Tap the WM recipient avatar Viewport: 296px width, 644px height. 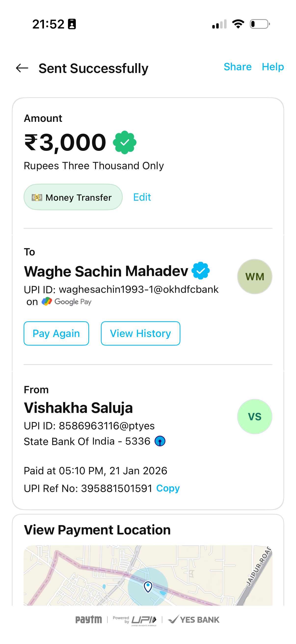coord(254,277)
